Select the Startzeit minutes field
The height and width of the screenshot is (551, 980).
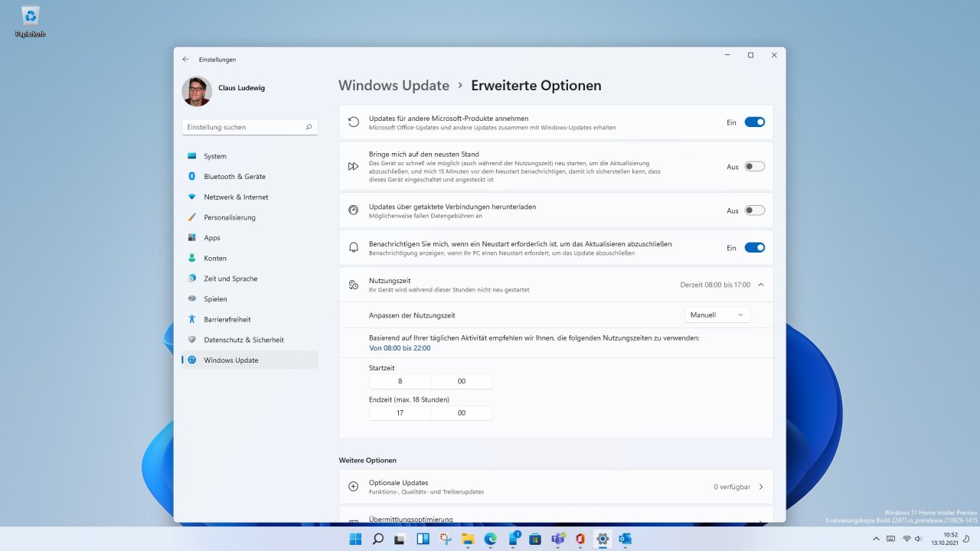coord(462,381)
